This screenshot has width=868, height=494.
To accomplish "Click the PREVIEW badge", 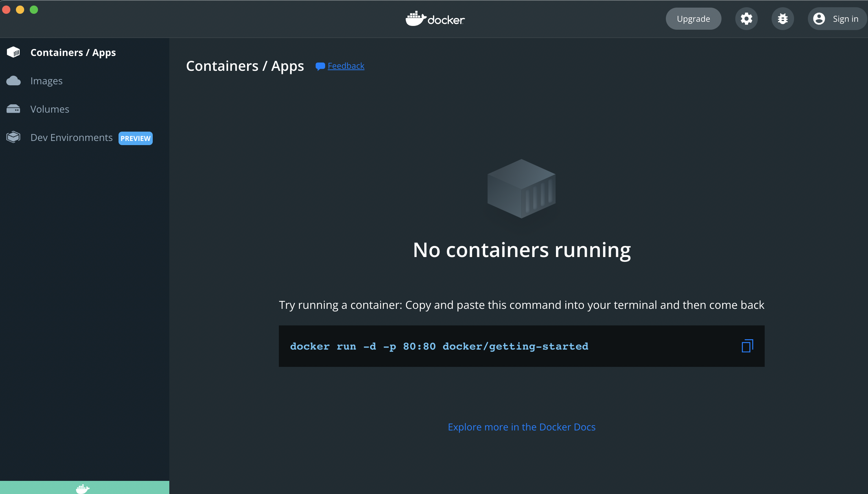I will 135,138.
